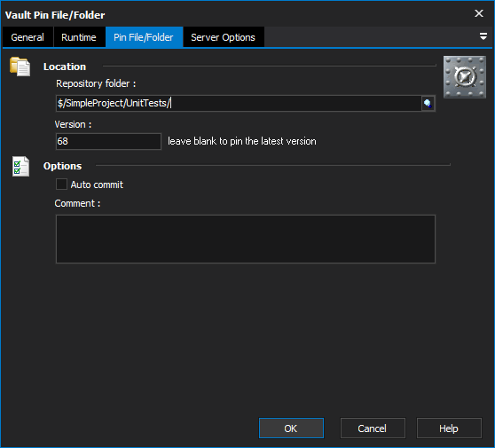Click the repository folder browse icon
Image resolution: width=495 pixels, height=448 pixels.
click(428, 103)
